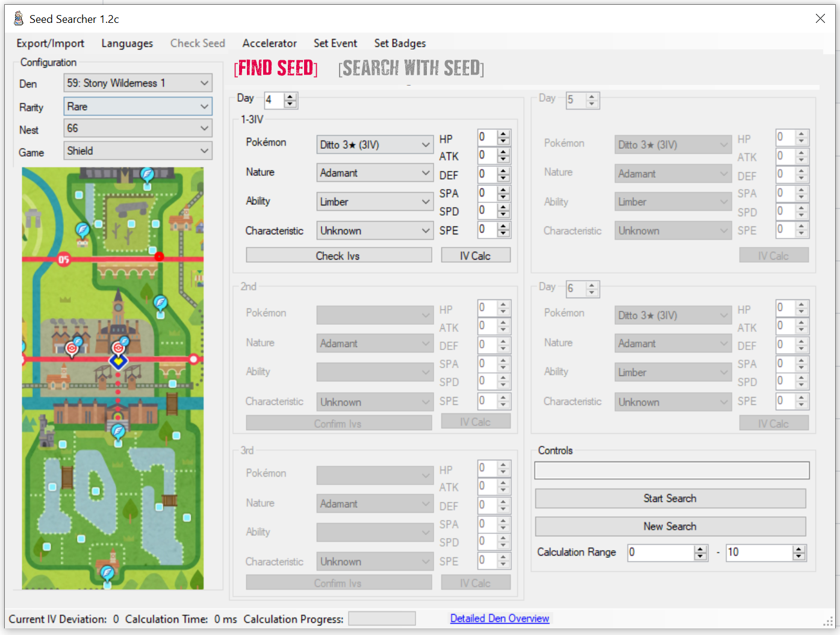
Task: Open the Detailed Den Overview link
Action: (x=500, y=618)
